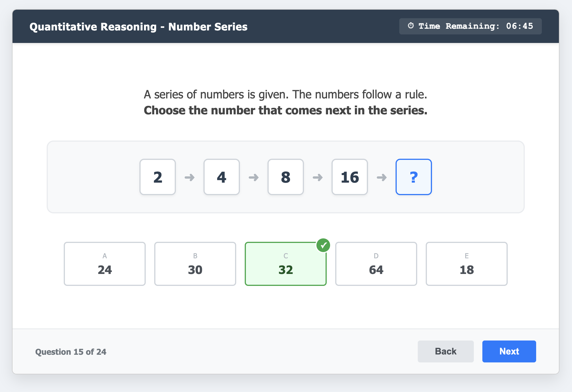
Task: Click the Question 15 of 24 progress label
Action: pyautogui.click(x=71, y=352)
